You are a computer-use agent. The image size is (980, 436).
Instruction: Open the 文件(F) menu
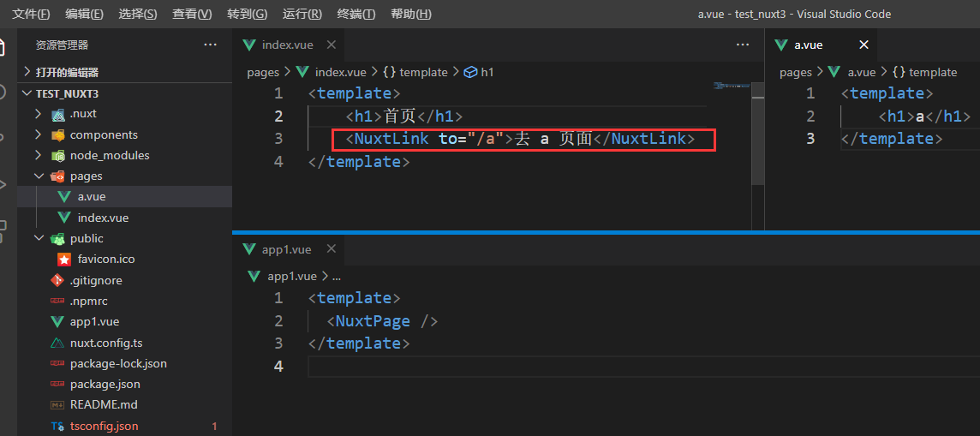[31, 14]
